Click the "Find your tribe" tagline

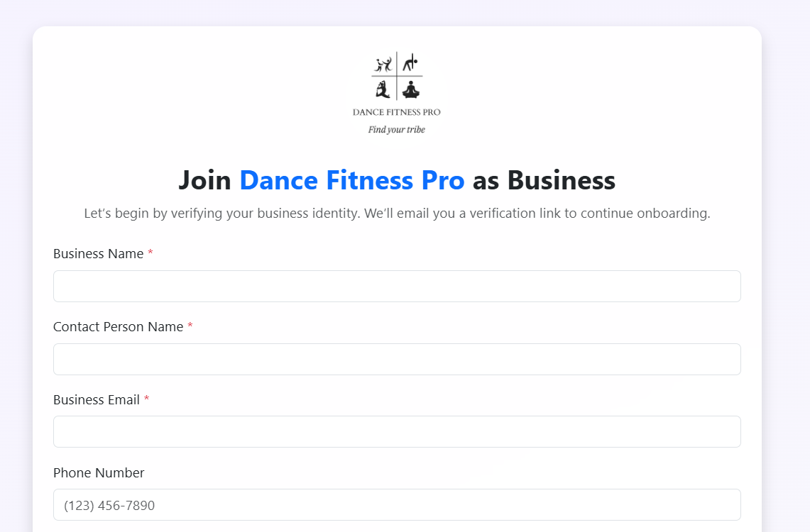click(396, 130)
